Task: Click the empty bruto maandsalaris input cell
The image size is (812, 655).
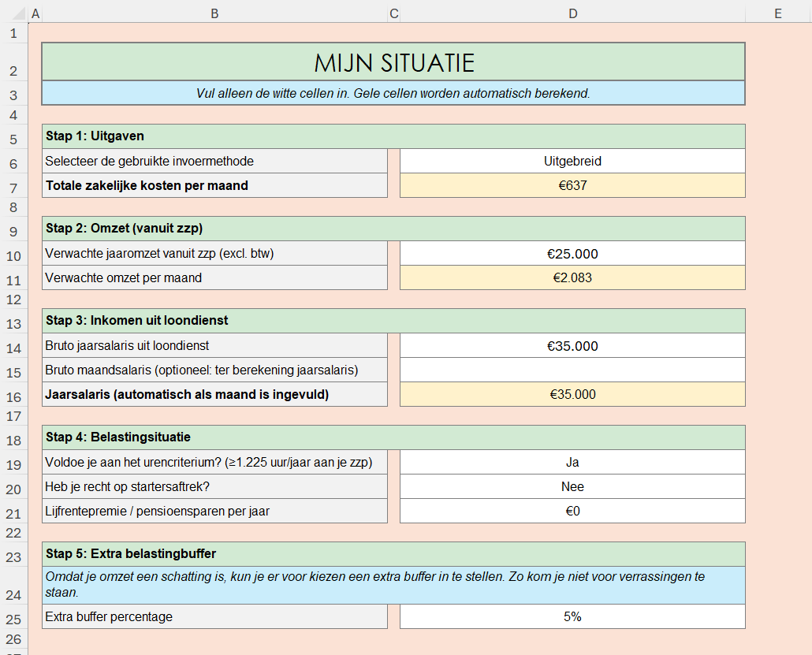Action: pos(572,370)
